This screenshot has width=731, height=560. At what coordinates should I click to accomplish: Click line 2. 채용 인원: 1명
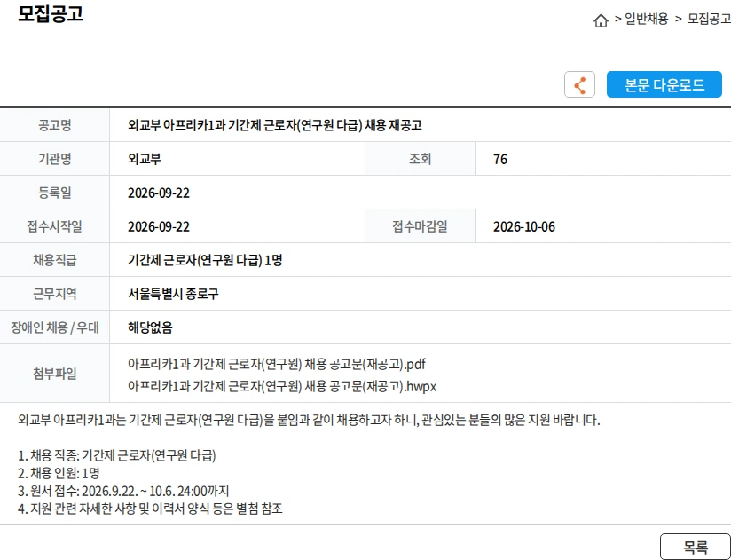click(59, 473)
